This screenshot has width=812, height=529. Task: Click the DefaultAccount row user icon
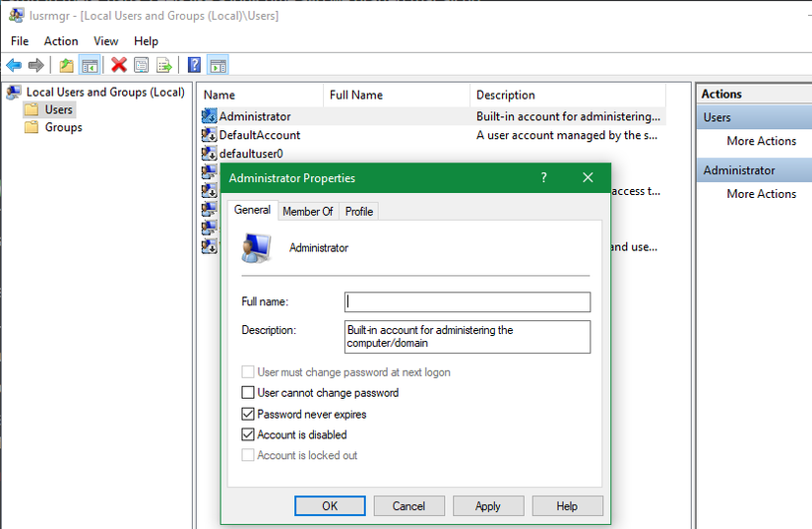(x=210, y=135)
